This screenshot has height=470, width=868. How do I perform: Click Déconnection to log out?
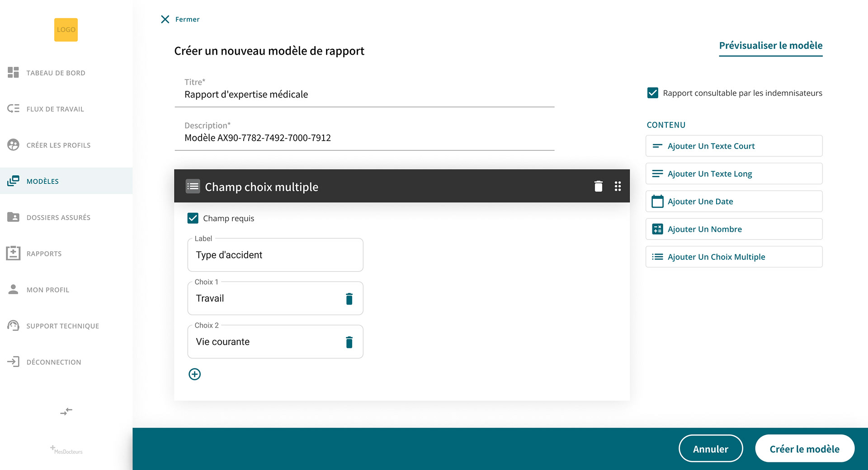click(66, 362)
